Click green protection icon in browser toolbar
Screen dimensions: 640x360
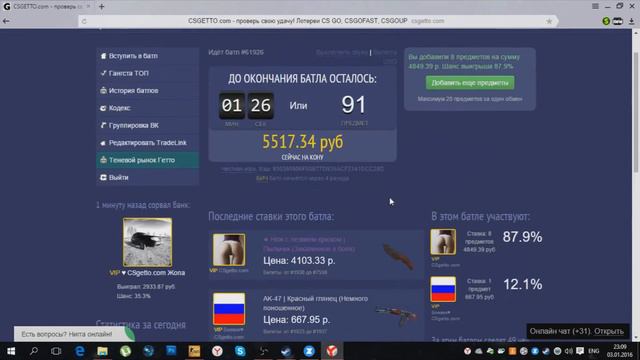click(606, 21)
